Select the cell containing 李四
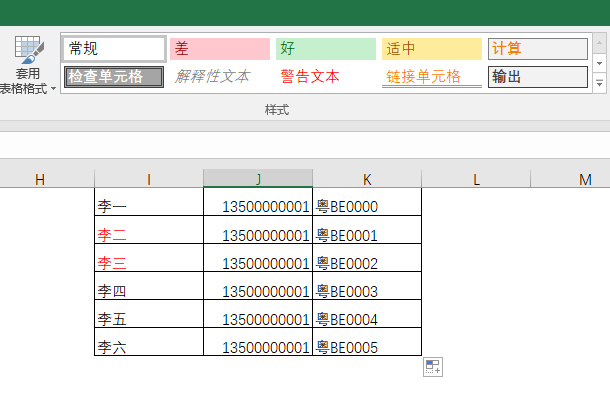610x394 pixels. pyautogui.click(x=149, y=285)
